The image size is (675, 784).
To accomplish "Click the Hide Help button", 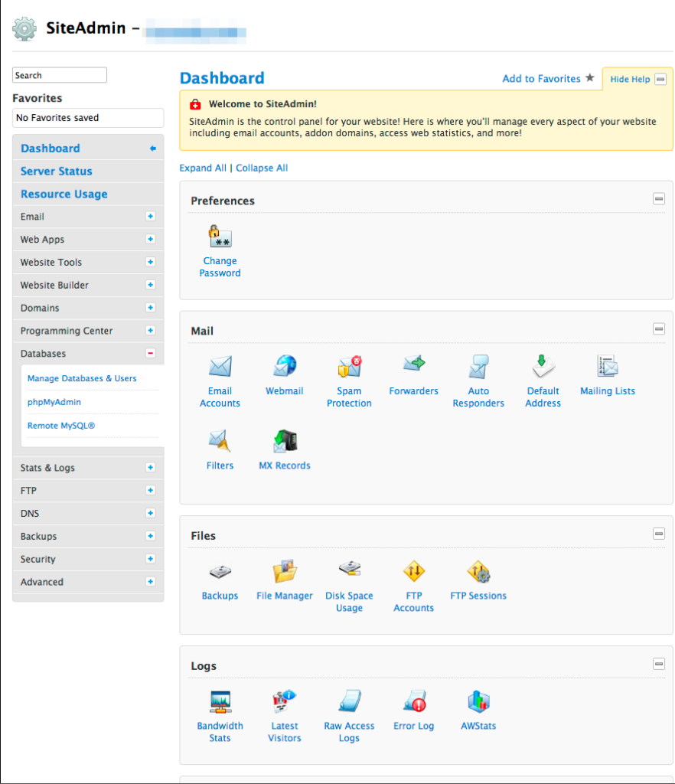I will [630, 79].
